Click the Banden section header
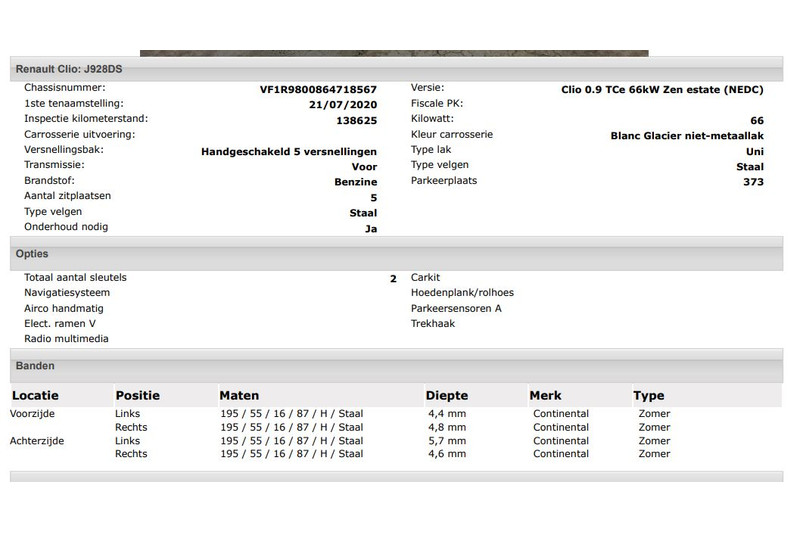The width and height of the screenshot is (800, 533). [x=35, y=366]
